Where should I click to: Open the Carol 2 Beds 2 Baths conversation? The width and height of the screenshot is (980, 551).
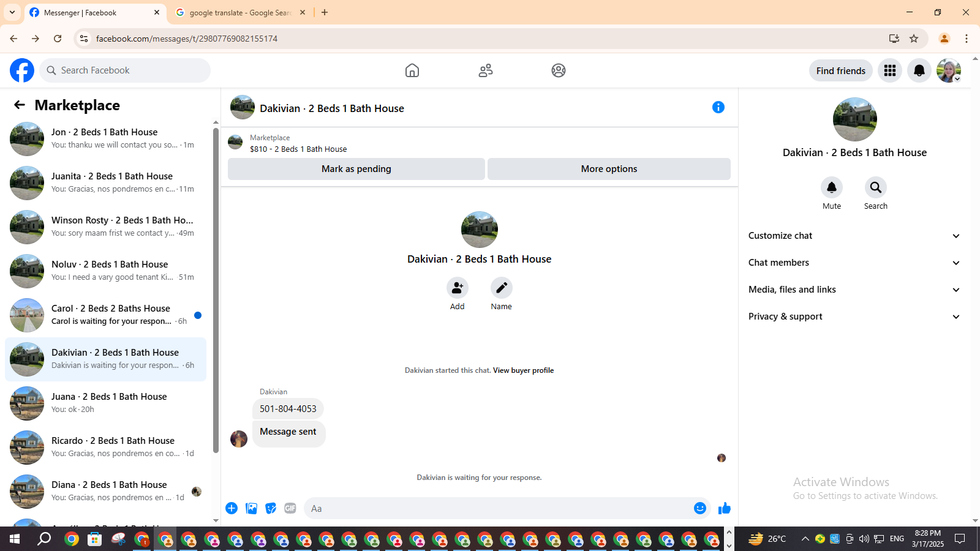[x=105, y=315]
